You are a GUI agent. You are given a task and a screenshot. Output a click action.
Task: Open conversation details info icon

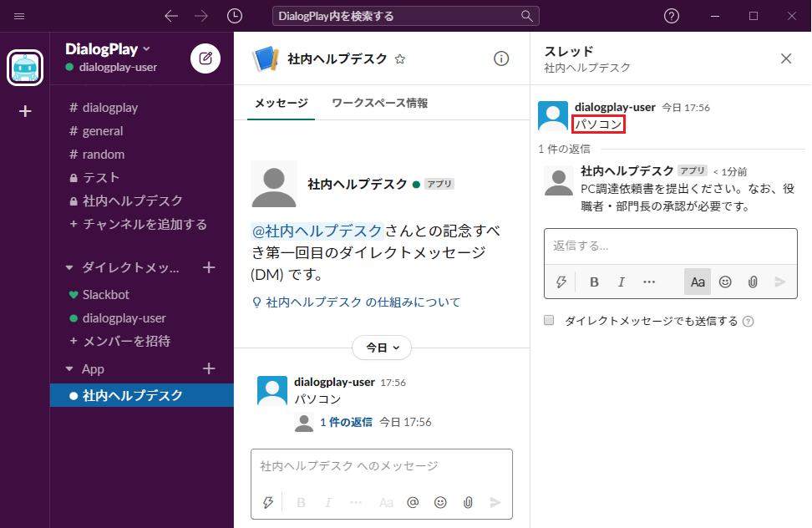tap(500, 58)
